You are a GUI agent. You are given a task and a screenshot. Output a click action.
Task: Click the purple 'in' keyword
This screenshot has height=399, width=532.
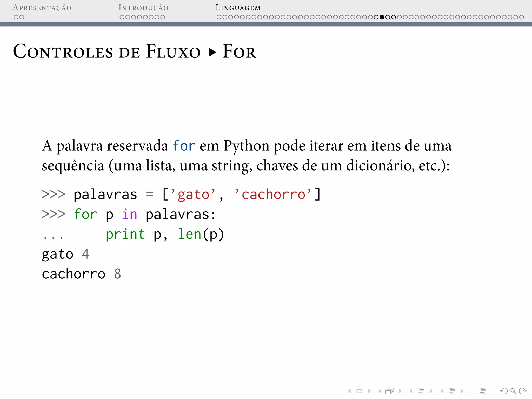(x=130, y=214)
